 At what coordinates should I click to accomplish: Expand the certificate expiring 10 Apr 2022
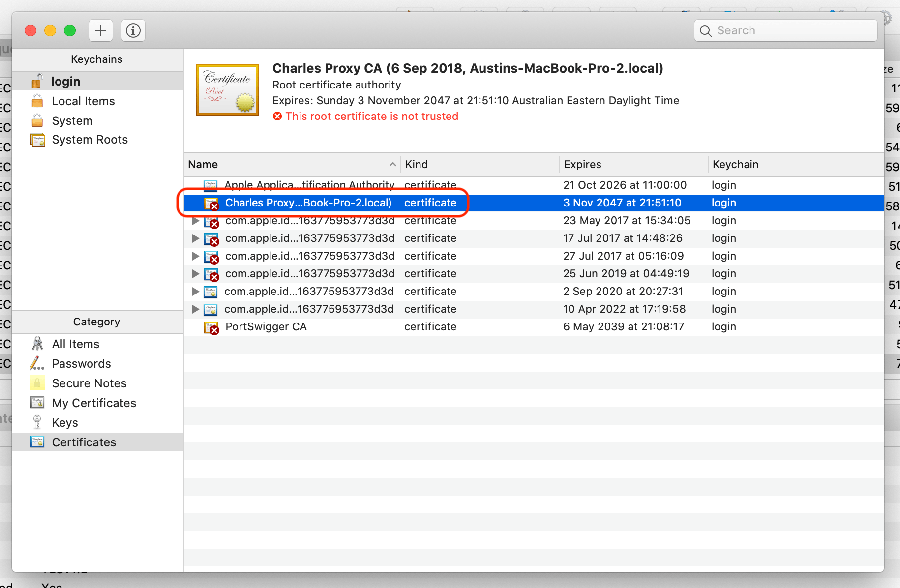click(x=195, y=309)
